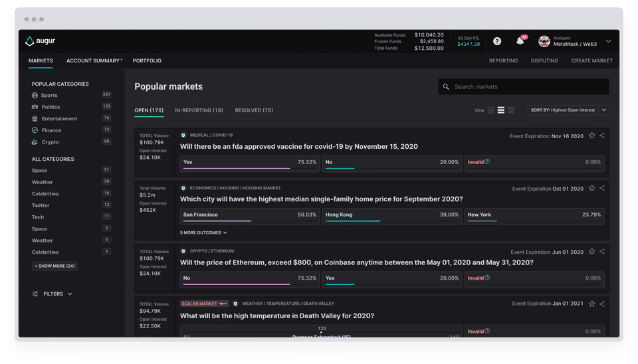The image size is (638, 364).
Task: Click the Entertainment category icon
Action: pos(35,118)
